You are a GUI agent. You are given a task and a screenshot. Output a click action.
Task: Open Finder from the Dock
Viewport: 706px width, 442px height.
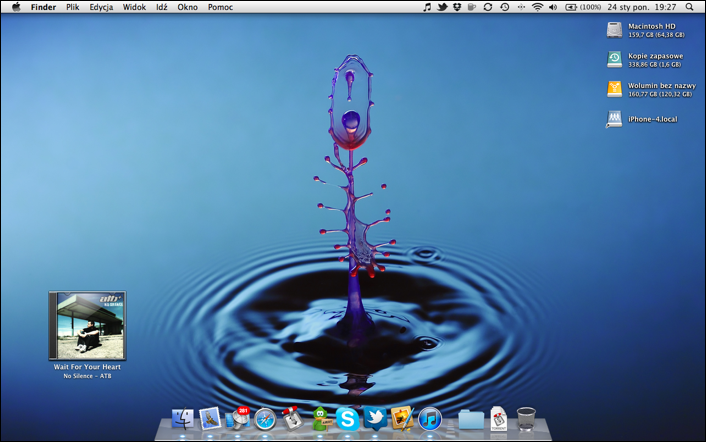183,419
